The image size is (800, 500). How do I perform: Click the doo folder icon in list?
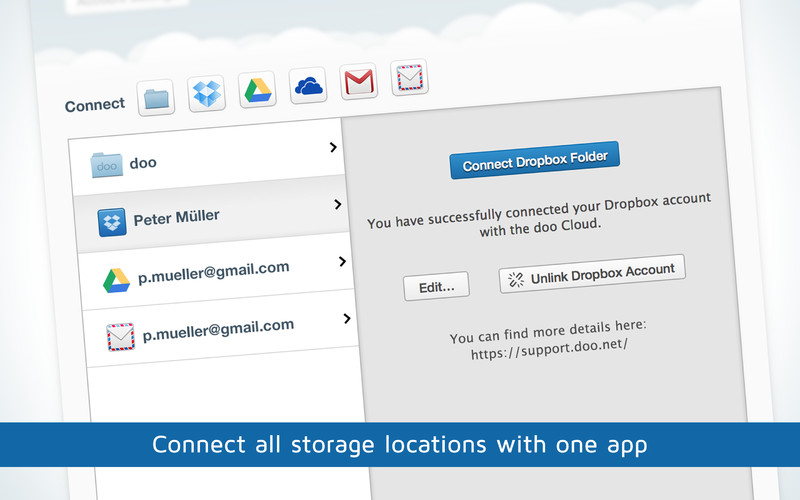click(107, 165)
